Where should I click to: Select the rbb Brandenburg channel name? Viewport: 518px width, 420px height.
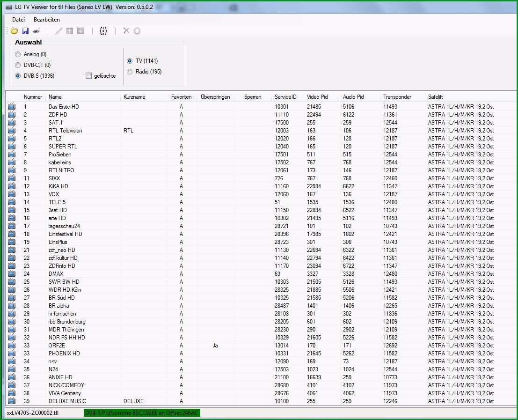[67, 322]
